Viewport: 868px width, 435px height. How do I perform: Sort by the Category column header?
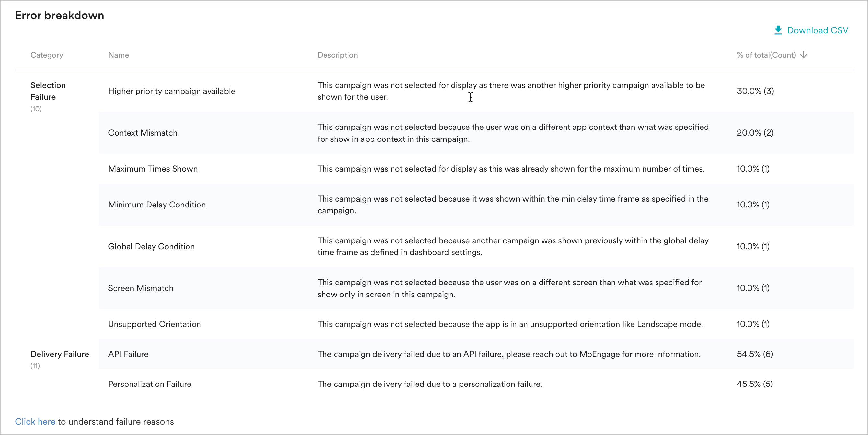47,55
